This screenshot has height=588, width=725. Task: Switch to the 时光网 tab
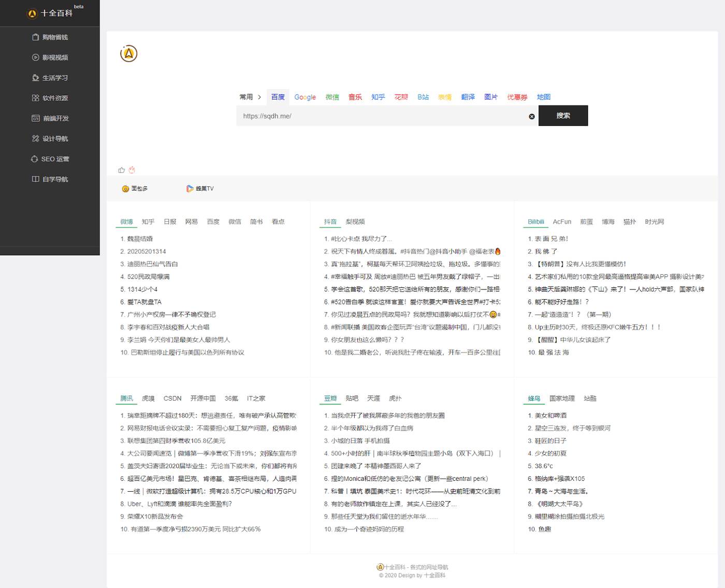655,222
